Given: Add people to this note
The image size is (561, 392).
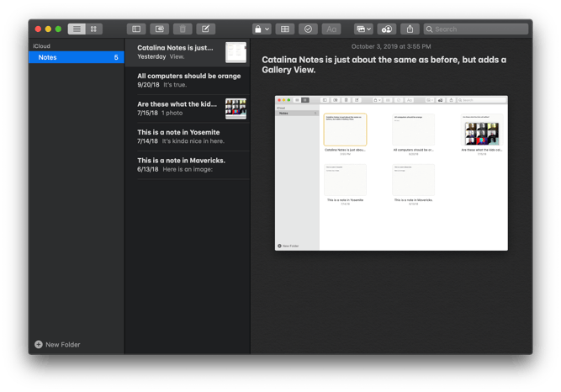Looking at the screenshot, I should pos(387,29).
